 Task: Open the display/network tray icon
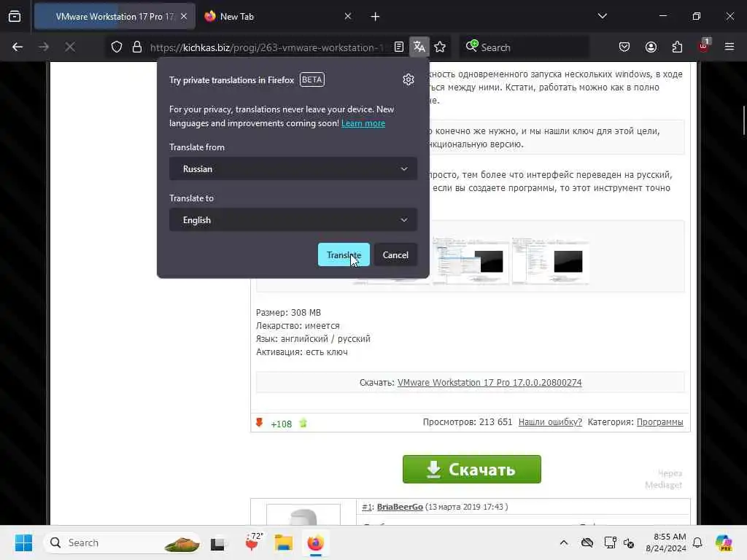tap(610, 542)
